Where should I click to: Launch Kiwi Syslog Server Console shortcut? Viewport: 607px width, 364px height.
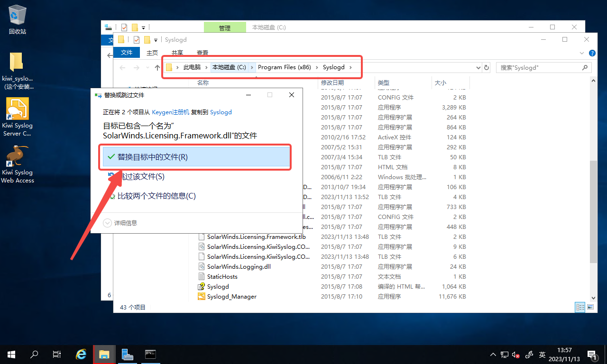(18, 116)
